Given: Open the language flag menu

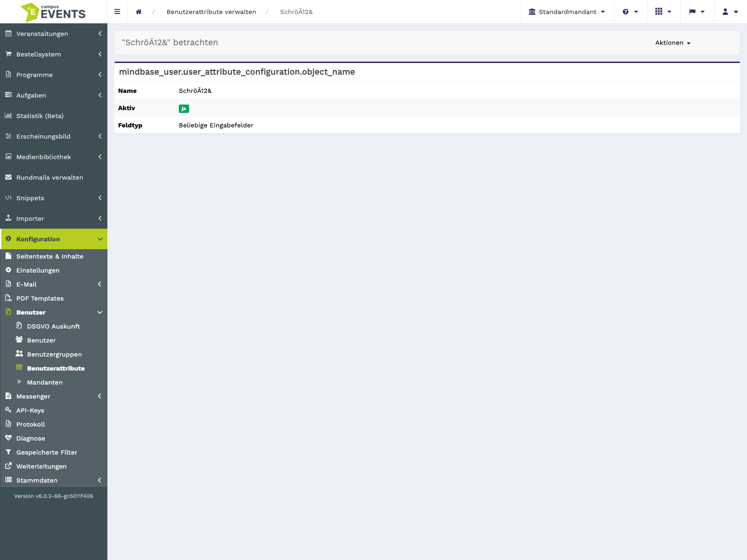Looking at the screenshot, I should pos(697,12).
